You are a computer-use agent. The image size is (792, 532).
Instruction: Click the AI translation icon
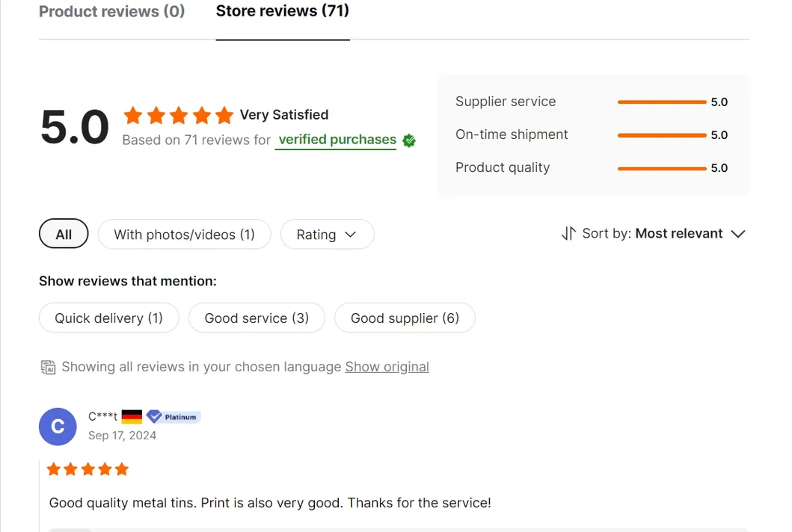(x=48, y=367)
